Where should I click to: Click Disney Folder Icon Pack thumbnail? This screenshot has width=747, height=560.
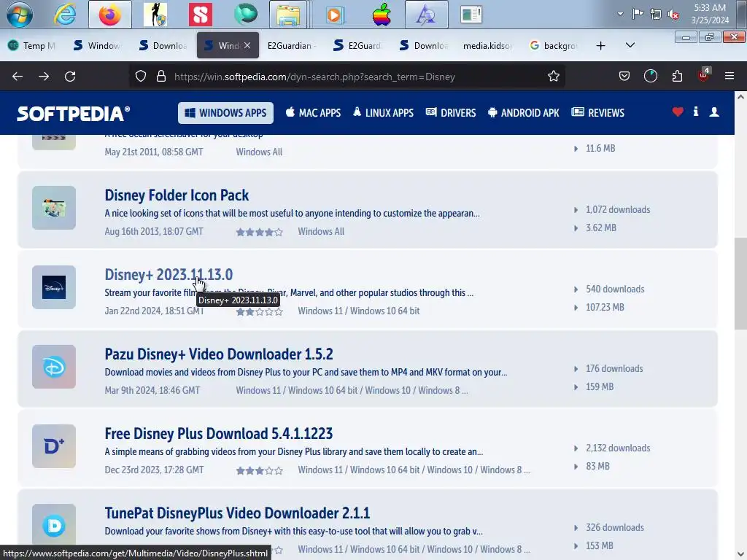pos(54,208)
